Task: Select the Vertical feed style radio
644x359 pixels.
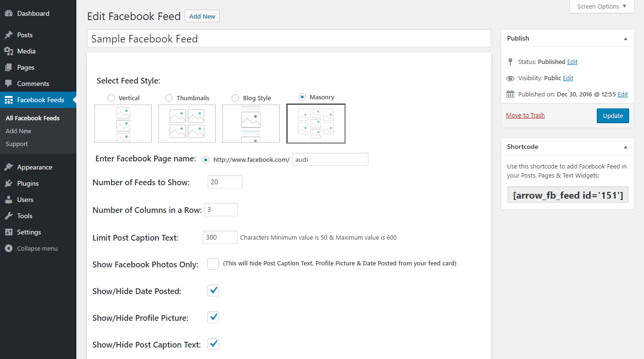Action: [111, 98]
